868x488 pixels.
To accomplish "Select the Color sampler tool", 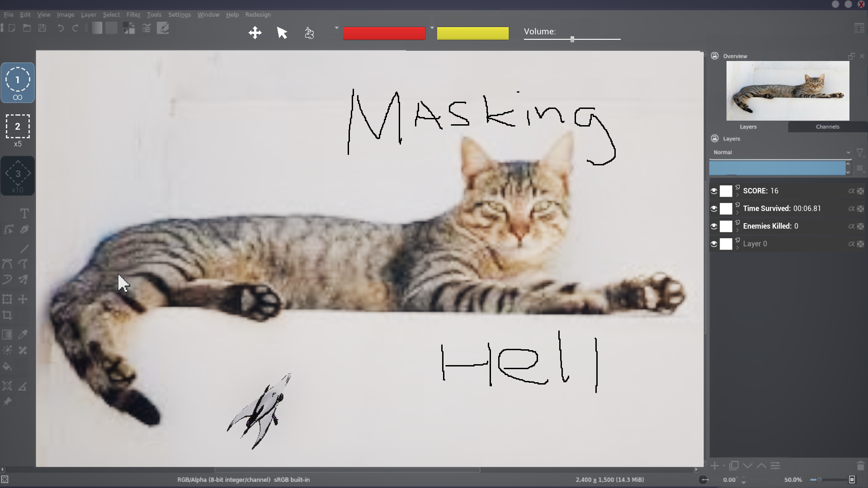I will coord(23,334).
